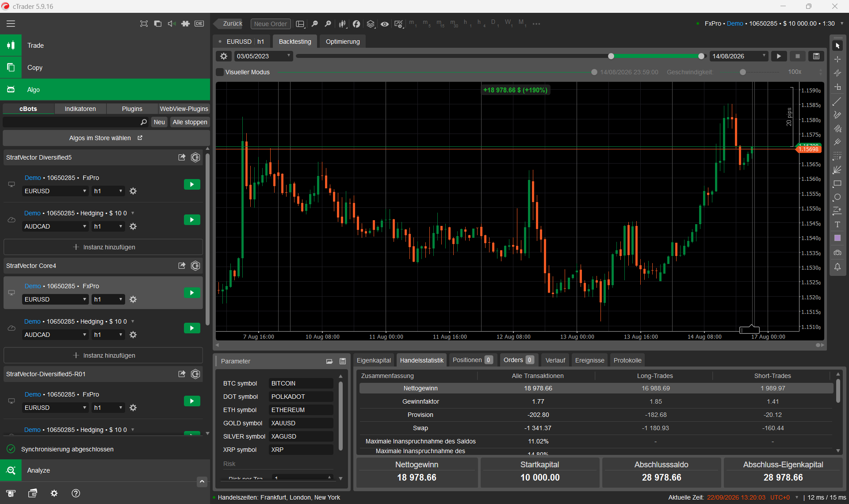Open the FxPro account dropdown at top right
Viewport: 849px width, 504px height.
[x=842, y=23]
